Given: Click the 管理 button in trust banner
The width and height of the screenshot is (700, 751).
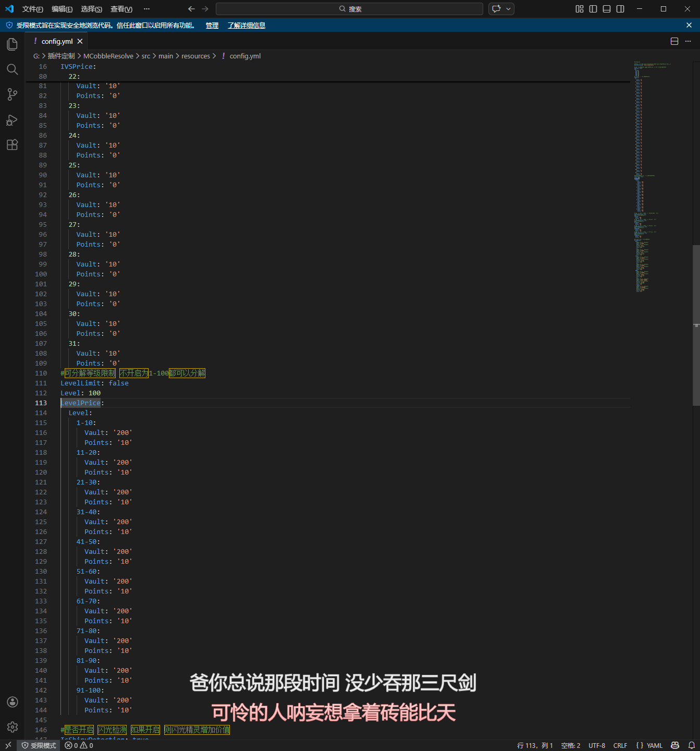Looking at the screenshot, I should (212, 26).
